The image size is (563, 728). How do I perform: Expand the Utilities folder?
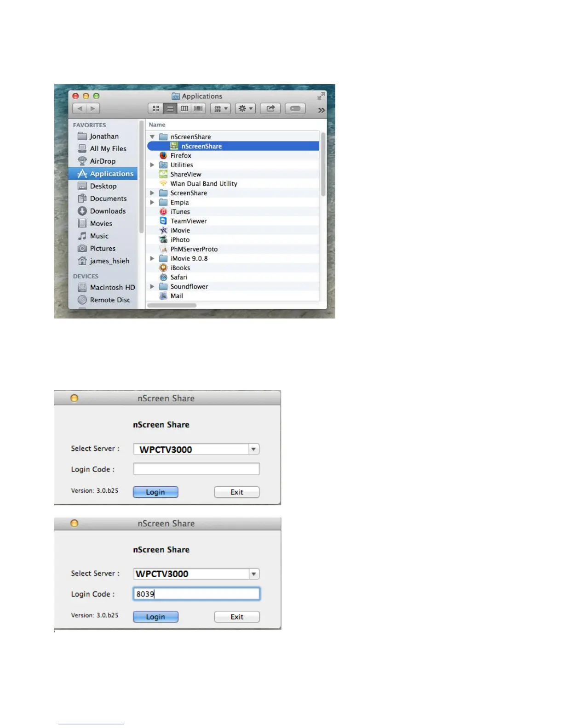click(152, 165)
